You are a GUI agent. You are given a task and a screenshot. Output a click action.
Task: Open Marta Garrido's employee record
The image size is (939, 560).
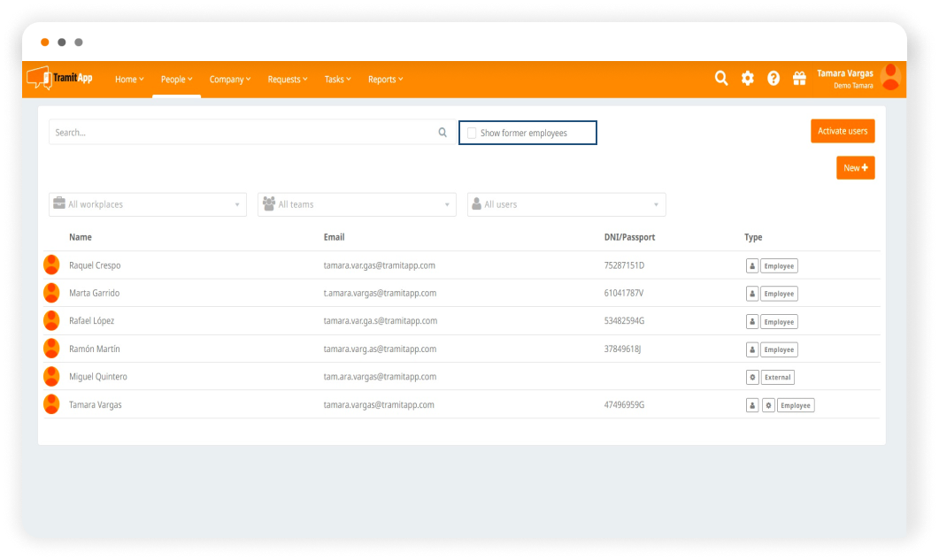coord(94,293)
